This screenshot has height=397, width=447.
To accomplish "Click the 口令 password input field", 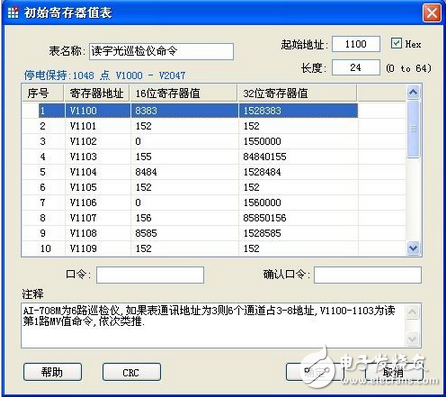I will 150,275.
